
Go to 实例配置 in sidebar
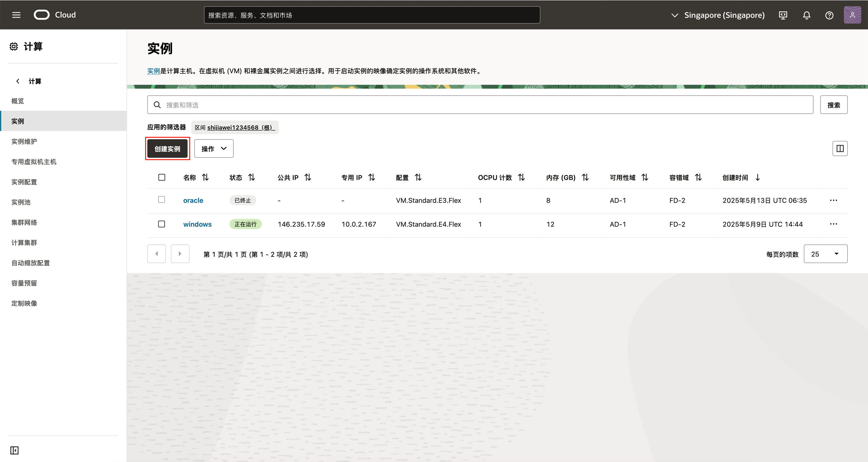coord(24,182)
